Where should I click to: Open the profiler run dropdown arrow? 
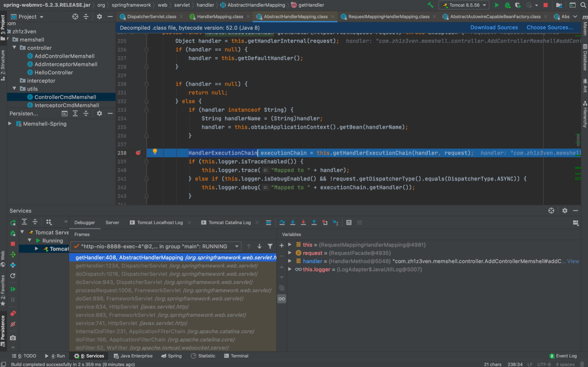coord(537,5)
